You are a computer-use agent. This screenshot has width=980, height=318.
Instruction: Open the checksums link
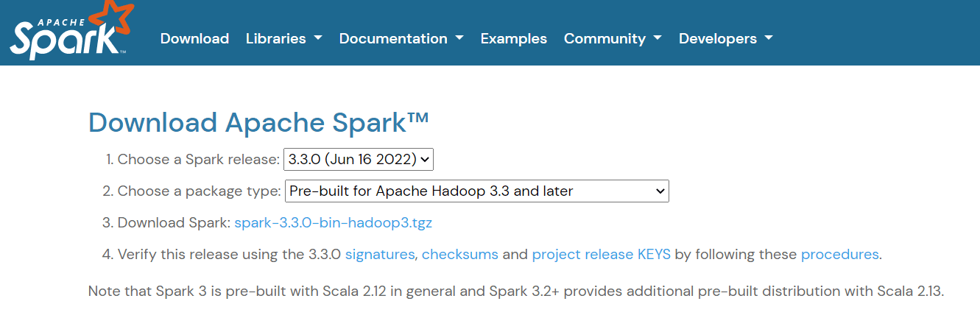459,255
